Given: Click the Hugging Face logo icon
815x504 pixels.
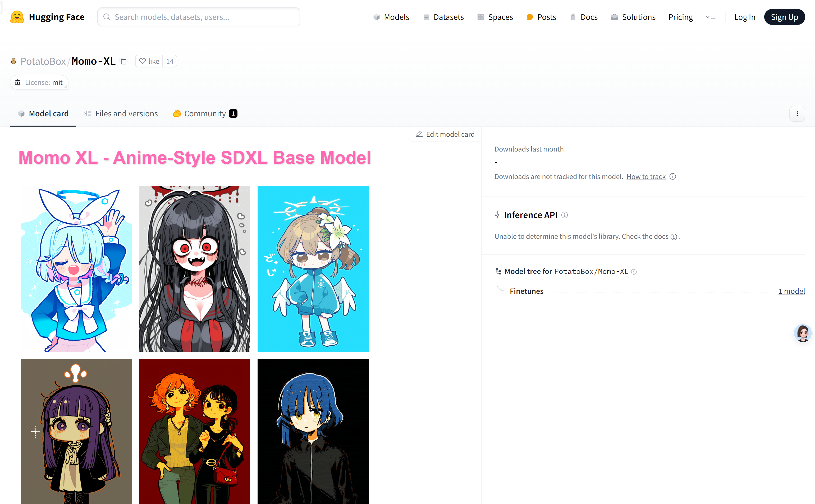Looking at the screenshot, I should tap(17, 17).
